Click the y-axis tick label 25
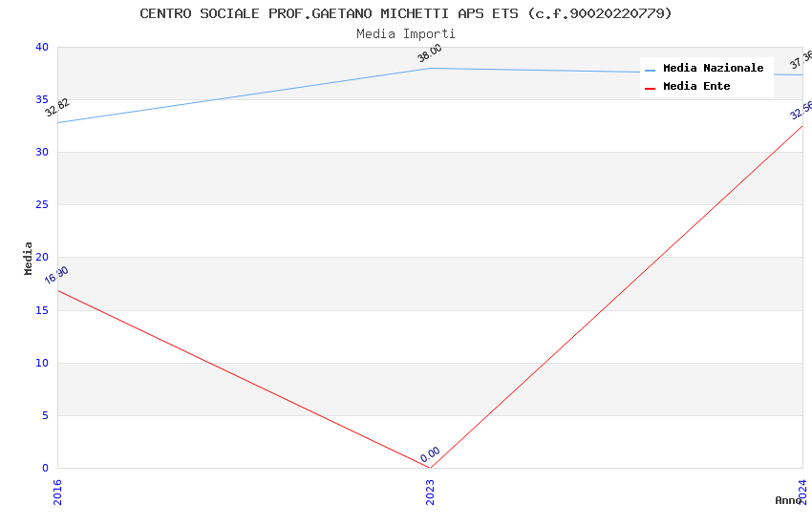The height and width of the screenshot is (525, 812). [x=42, y=204]
